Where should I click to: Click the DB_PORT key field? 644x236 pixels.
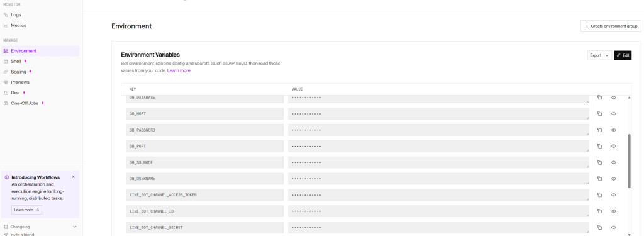pyautogui.click(x=204, y=147)
